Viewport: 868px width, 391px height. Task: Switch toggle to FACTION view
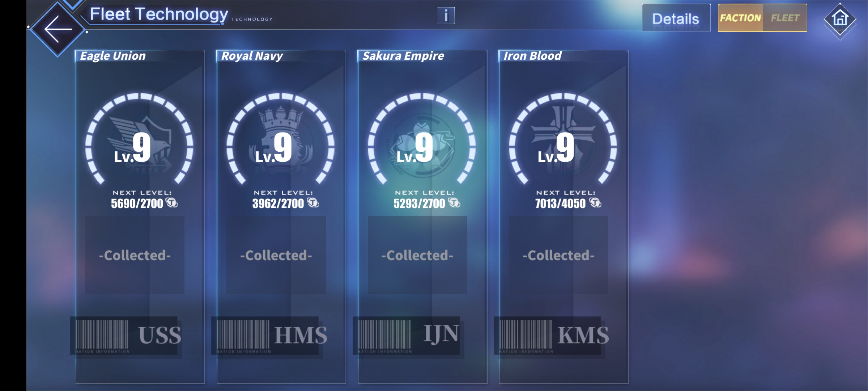tap(740, 18)
